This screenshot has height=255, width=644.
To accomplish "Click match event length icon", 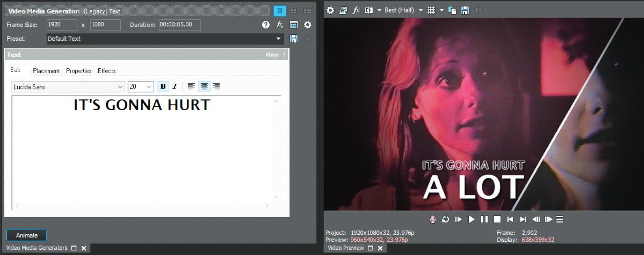I will [x=293, y=25].
